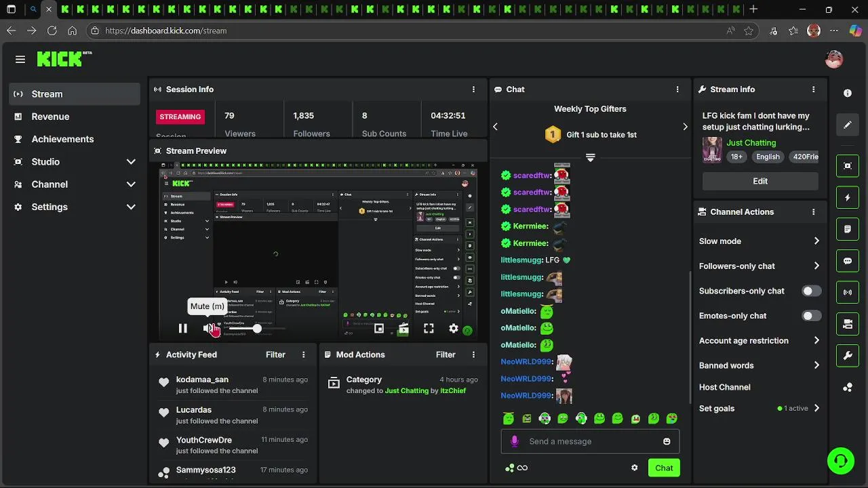Click Host Channel
The image size is (868, 488).
coord(725,387)
